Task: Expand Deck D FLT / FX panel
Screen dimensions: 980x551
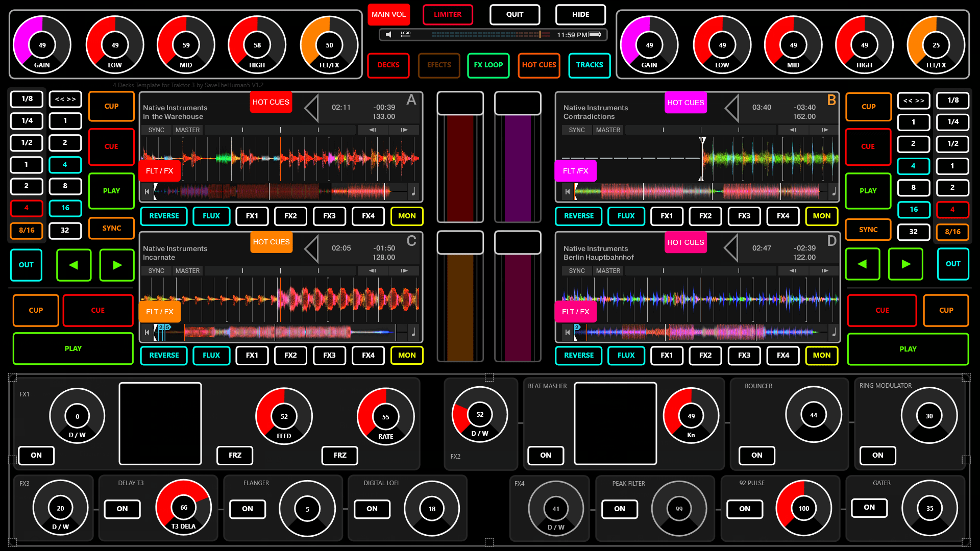Action: [x=576, y=312]
